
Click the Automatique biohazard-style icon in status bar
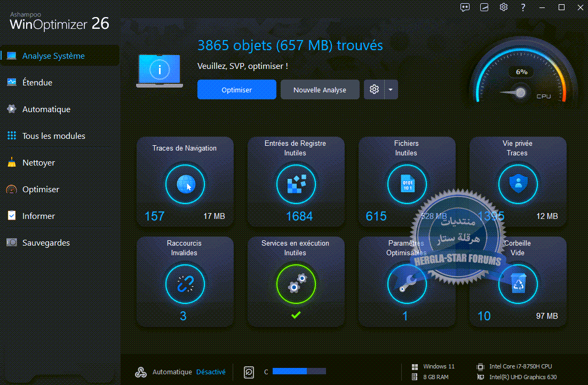click(141, 372)
